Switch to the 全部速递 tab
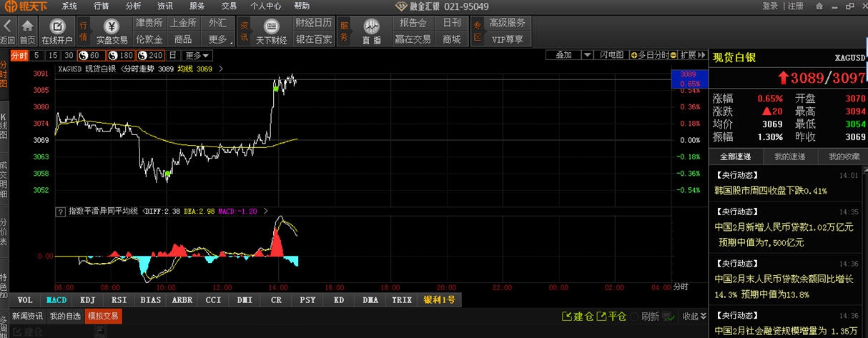This screenshot has width=868, height=338. [736, 156]
